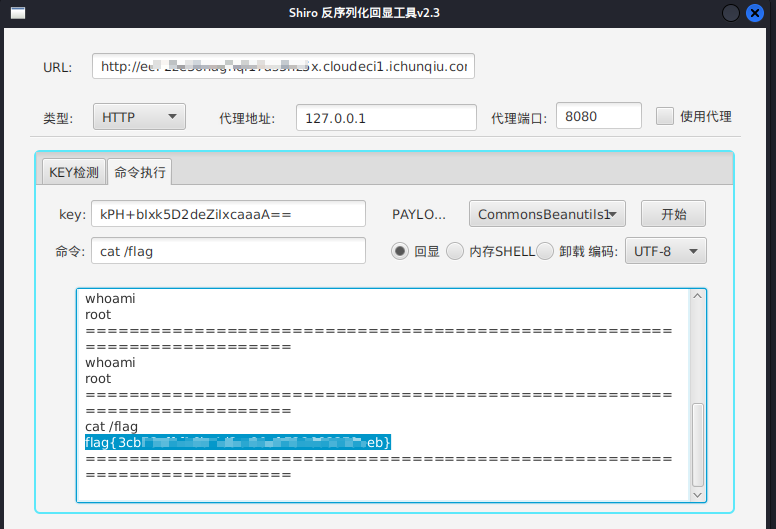
Task: Click the 类型: label
Action: tap(58, 118)
